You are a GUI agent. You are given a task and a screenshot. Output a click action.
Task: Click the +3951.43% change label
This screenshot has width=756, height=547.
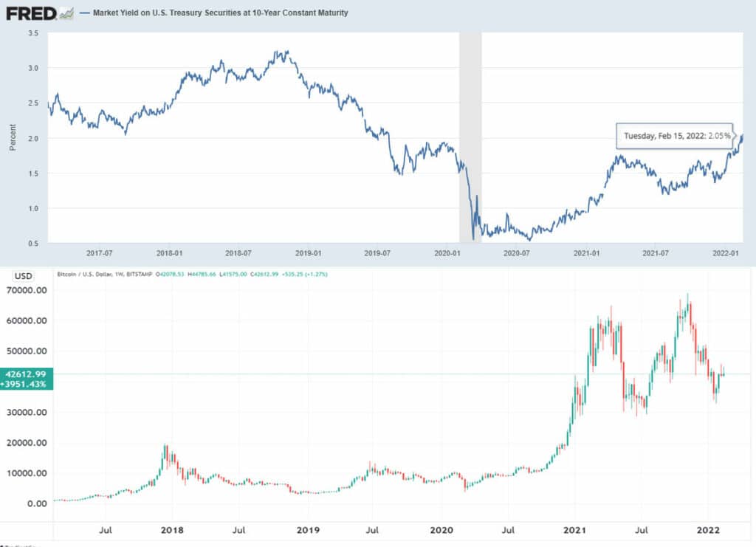click(x=26, y=384)
